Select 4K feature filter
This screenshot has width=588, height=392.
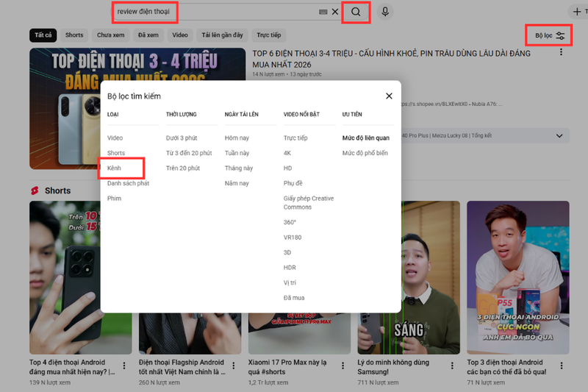pyautogui.click(x=287, y=153)
